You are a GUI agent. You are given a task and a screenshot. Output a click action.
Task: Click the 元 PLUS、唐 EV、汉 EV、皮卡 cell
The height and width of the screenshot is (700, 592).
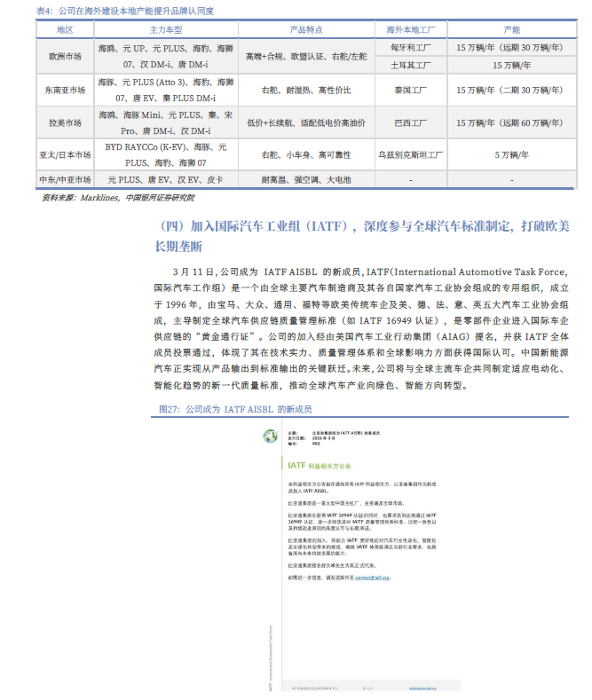point(166,179)
